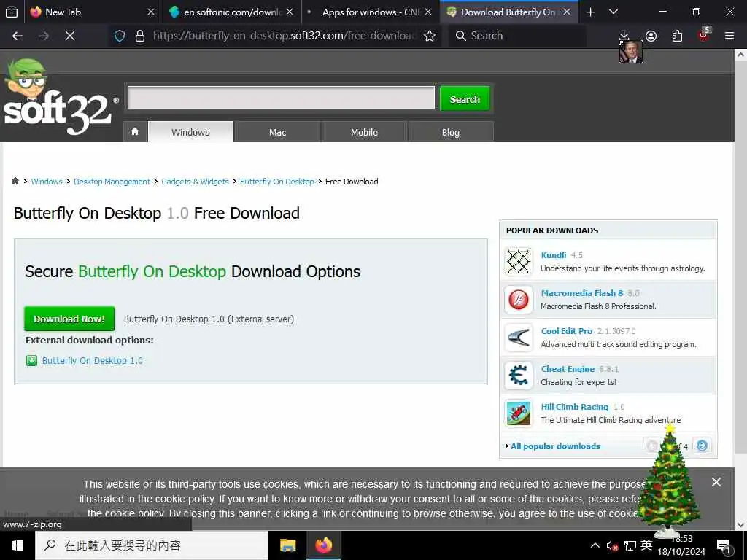Close the softonic tab
The image size is (747, 560).
[x=290, y=12]
